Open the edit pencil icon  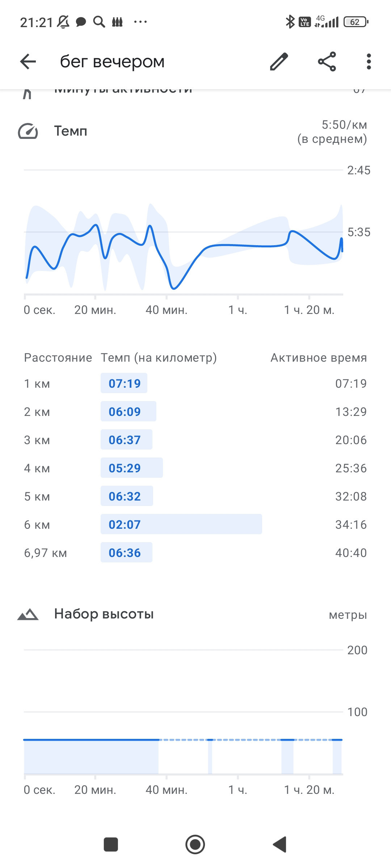coord(279,61)
